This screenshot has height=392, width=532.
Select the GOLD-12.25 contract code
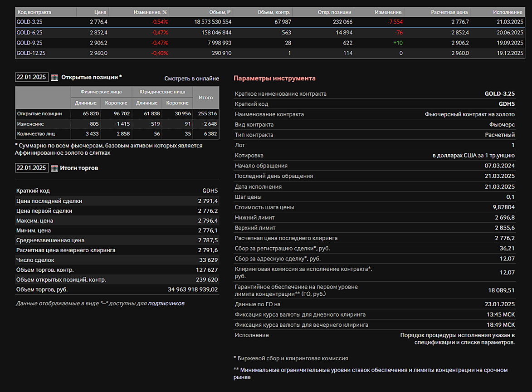(31, 53)
